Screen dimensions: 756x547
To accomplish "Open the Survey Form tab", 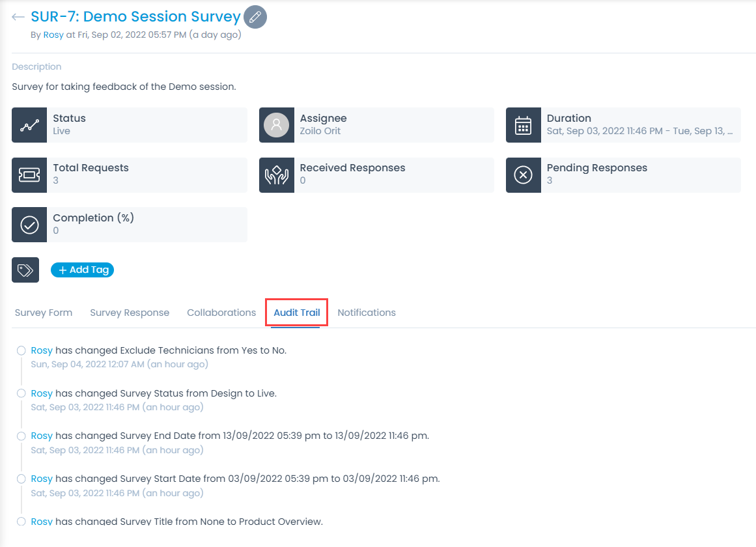I will click(x=44, y=313).
